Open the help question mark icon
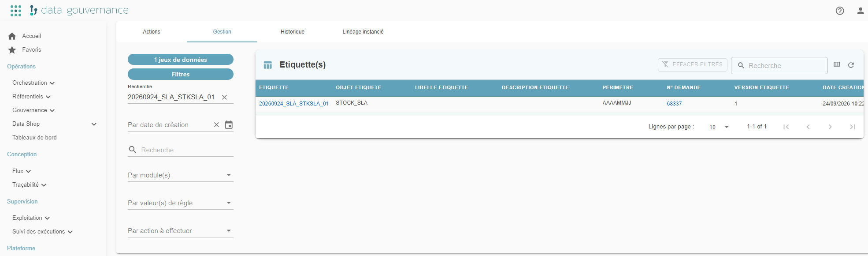Image resolution: width=868 pixels, height=256 pixels. (x=840, y=11)
